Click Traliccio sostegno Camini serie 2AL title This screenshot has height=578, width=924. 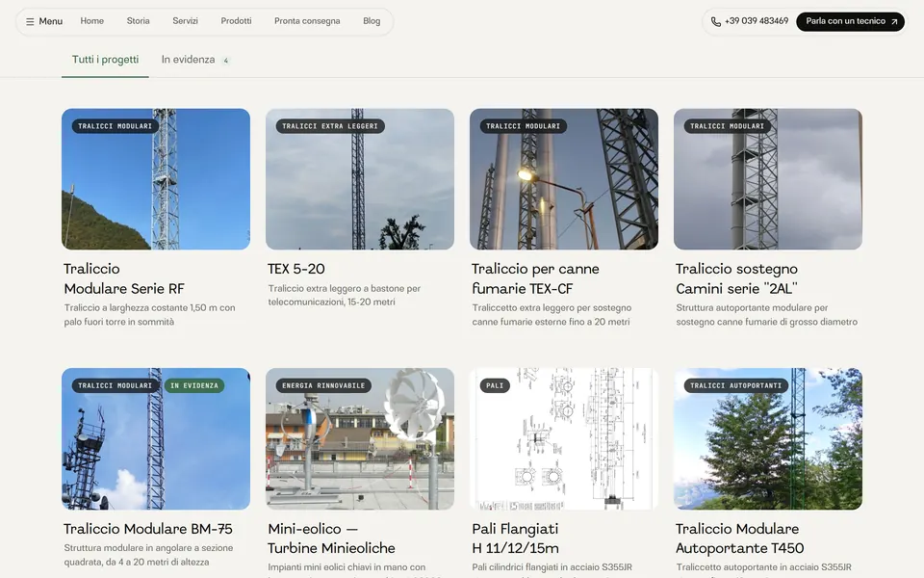[x=736, y=278]
